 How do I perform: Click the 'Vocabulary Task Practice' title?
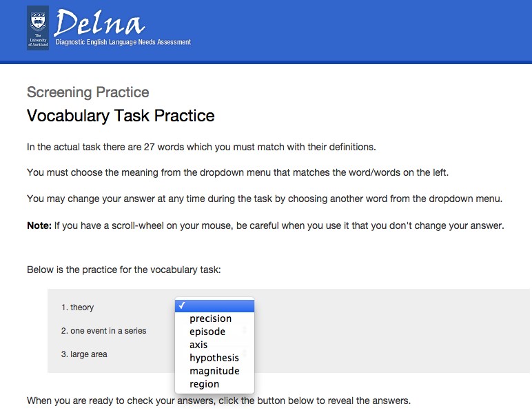121,115
